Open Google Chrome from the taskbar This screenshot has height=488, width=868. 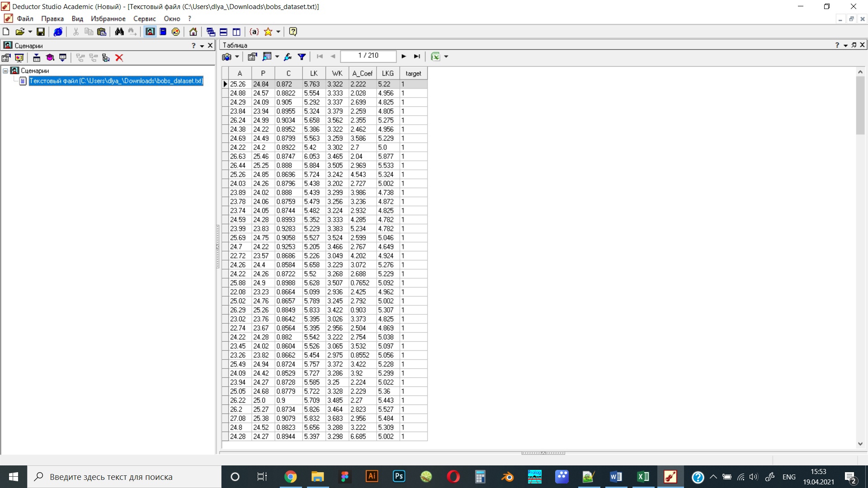[x=290, y=477]
